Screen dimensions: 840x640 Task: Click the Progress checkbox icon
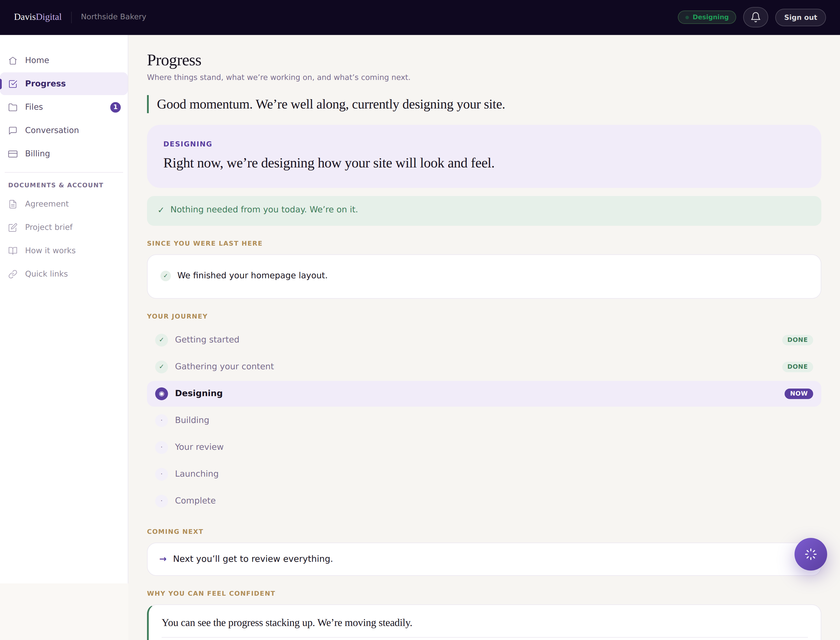coord(13,84)
